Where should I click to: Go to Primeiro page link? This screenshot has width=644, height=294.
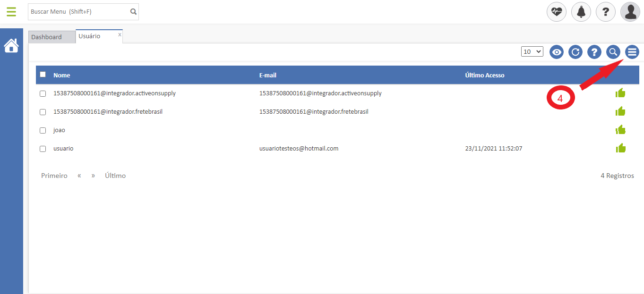coord(54,176)
